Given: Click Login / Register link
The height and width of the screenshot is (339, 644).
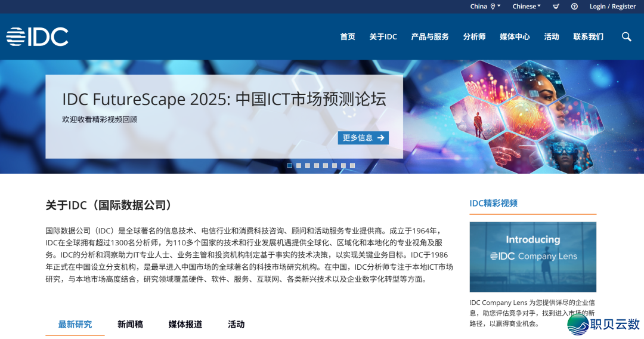Looking at the screenshot, I should click(612, 6).
